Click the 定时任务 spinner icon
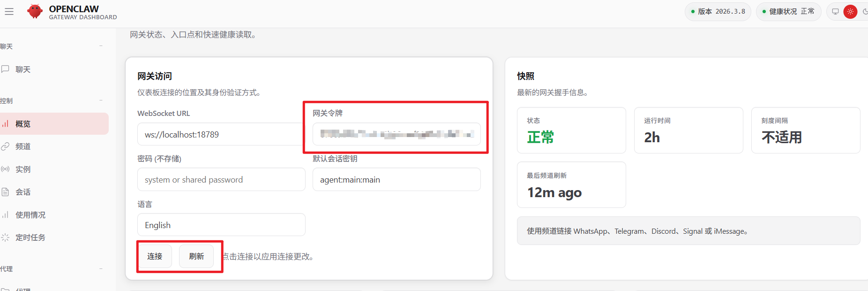 click(x=6, y=237)
